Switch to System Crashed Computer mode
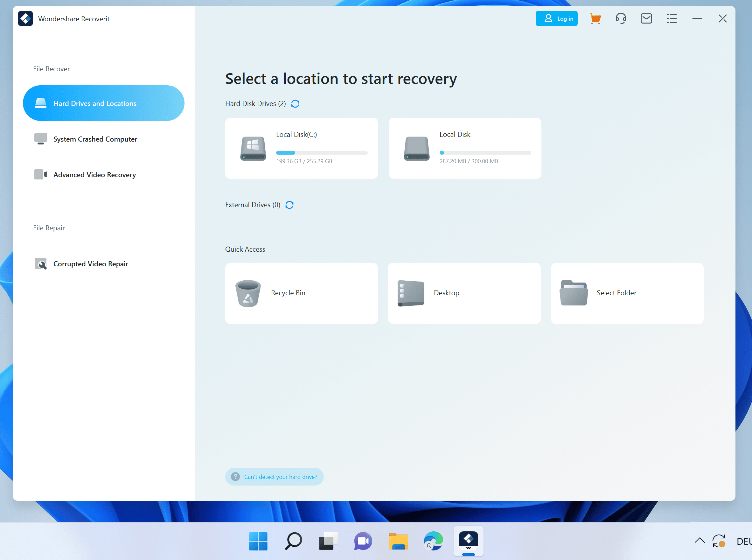Image resolution: width=752 pixels, height=560 pixels. [x=95, y=139]
